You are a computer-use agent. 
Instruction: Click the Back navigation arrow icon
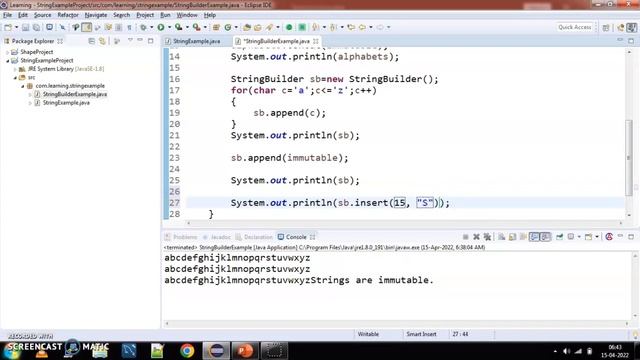[362, 27]
